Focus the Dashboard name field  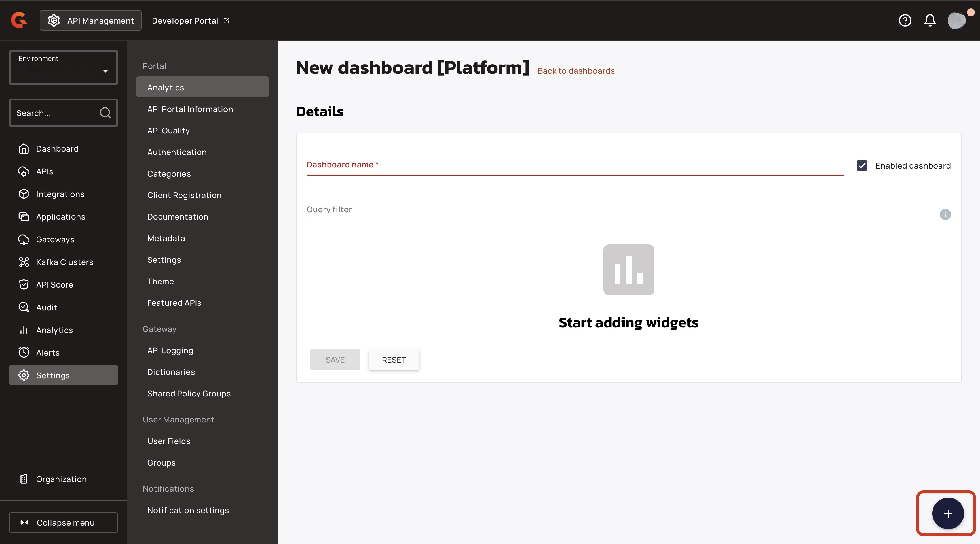click(x=575, y=166)
